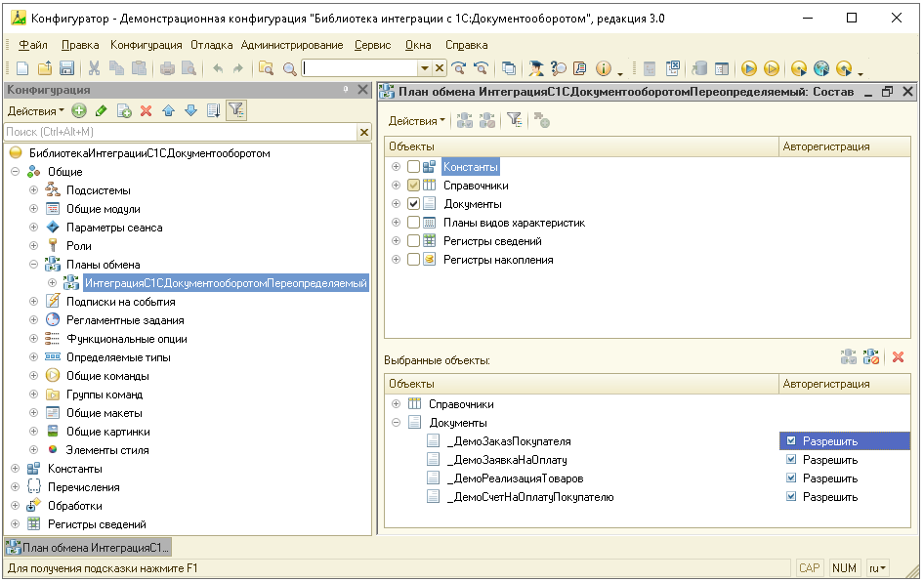
Task: Click the move up arrow icon
Action: tap(168, 111)
